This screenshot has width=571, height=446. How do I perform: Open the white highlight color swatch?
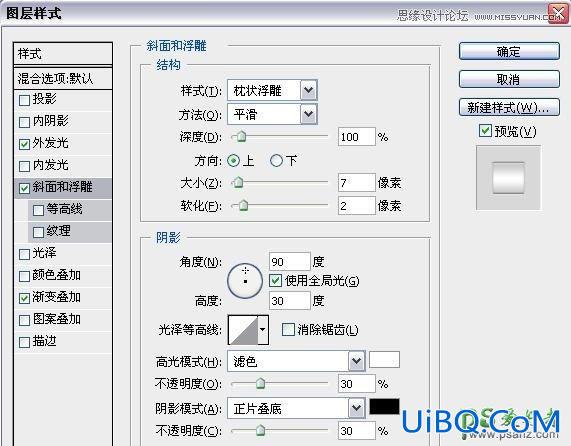click(384, 360)
